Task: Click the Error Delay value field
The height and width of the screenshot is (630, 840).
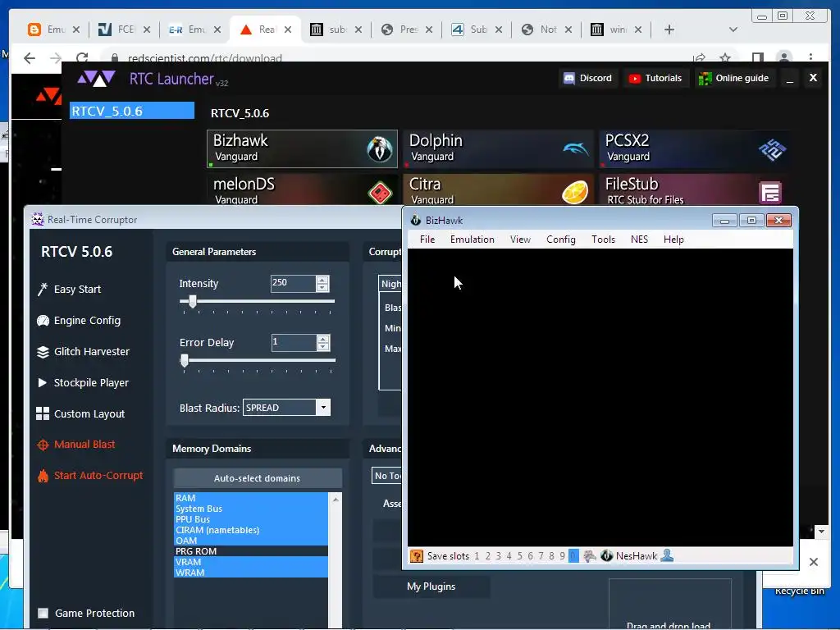Action: (x=294, y=342)
